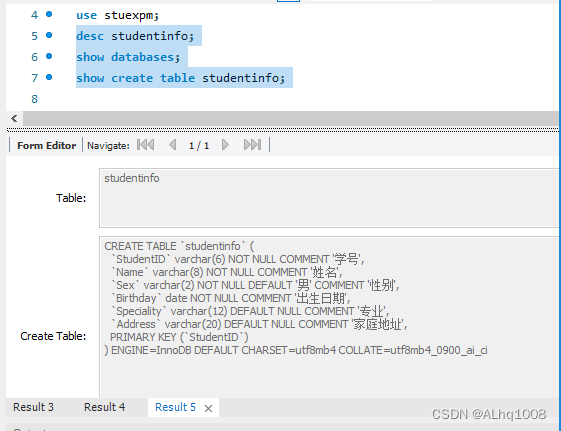This screenshot has height=431, width=561.
Task: Switch to Result 4 tab
Action: (104, 407)
